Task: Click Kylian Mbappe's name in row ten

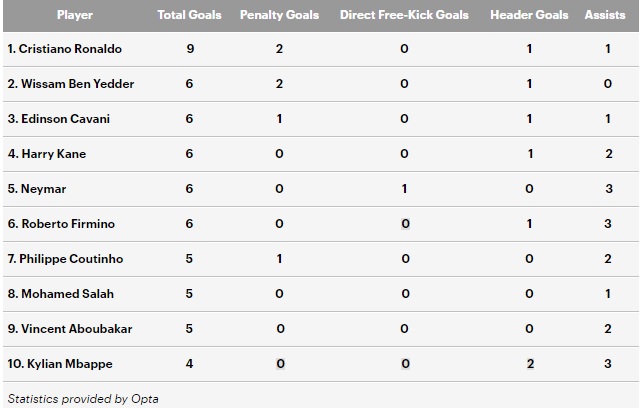Action: (61, 364)
